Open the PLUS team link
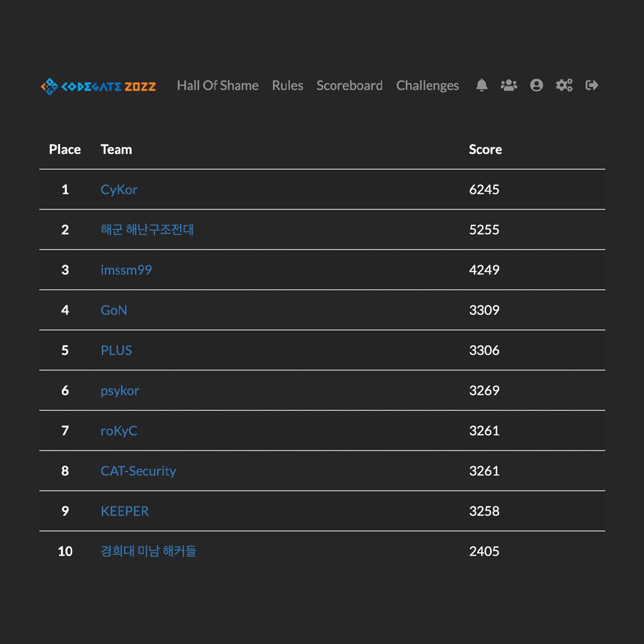Screen dimensions: 644x644 click(116, 351)
